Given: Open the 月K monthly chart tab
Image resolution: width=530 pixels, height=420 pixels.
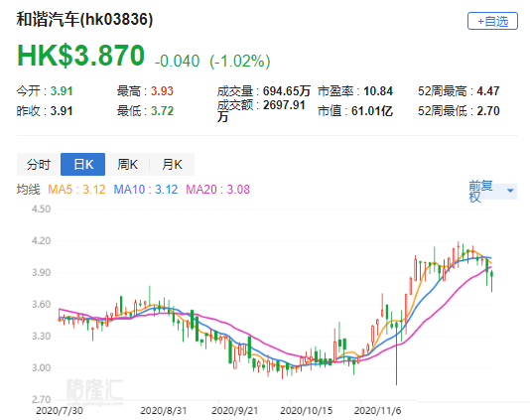Looking at the screenshot, I should [172, 165].
